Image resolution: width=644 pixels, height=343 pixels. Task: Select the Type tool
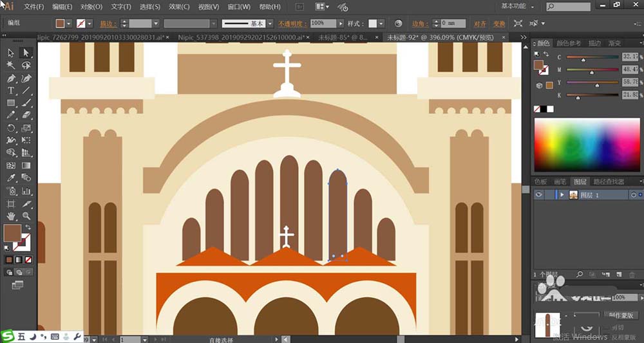click(11, 91)
